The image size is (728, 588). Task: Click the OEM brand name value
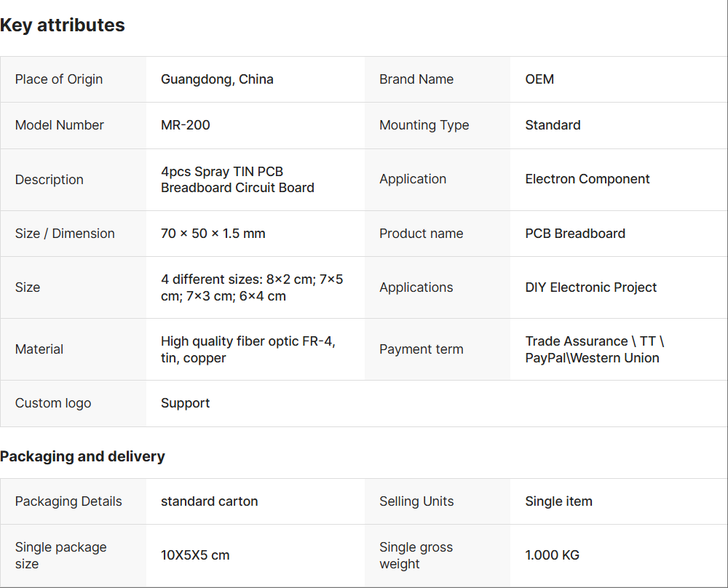[x=539, y=79]
